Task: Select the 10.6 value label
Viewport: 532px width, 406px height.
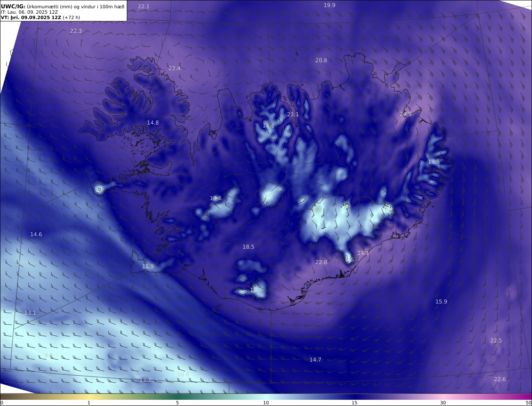Action: 216,198
